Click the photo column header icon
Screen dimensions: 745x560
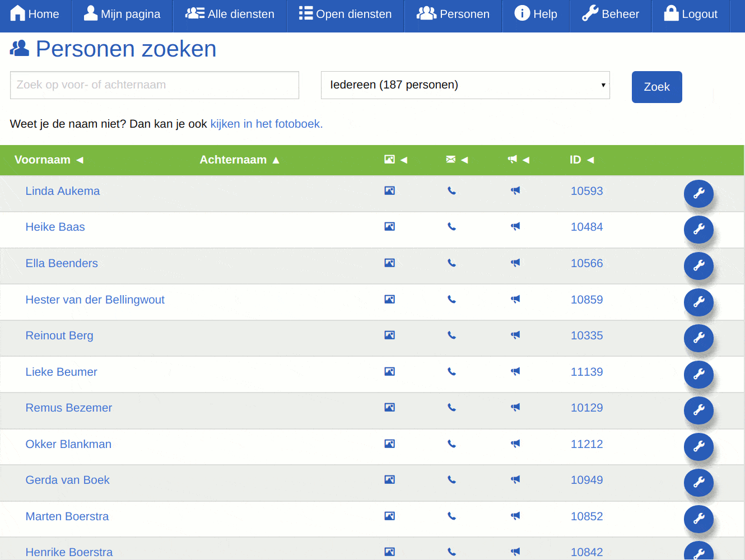[389, 160]
